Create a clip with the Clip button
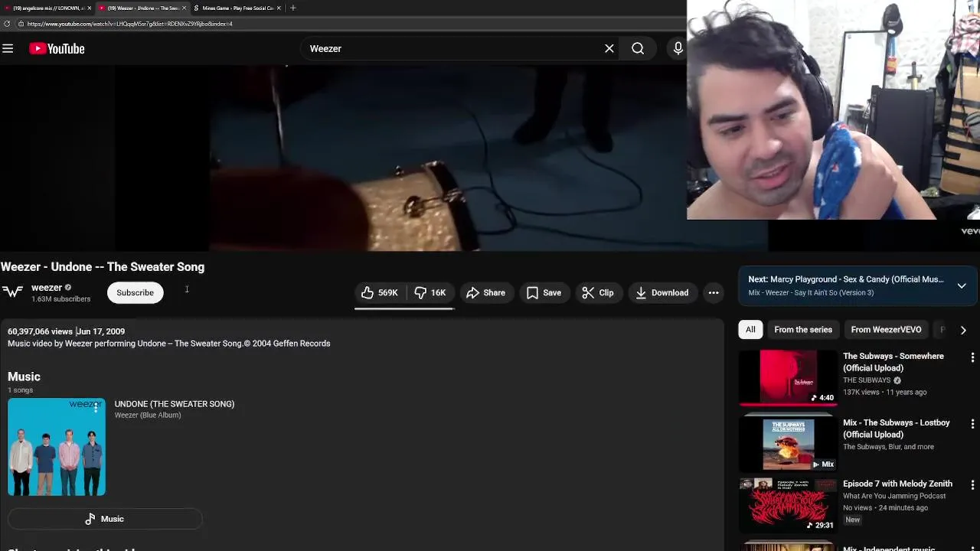This screenshot has width=980, height=551. tap(598, 292)
